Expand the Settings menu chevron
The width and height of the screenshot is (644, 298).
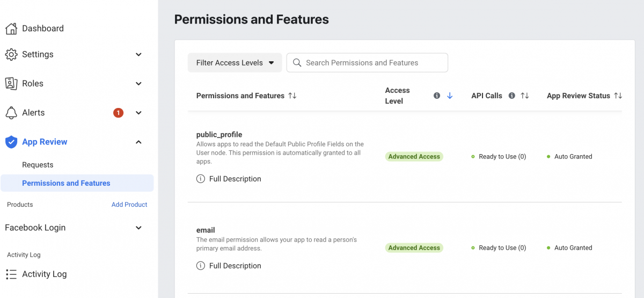138,54
